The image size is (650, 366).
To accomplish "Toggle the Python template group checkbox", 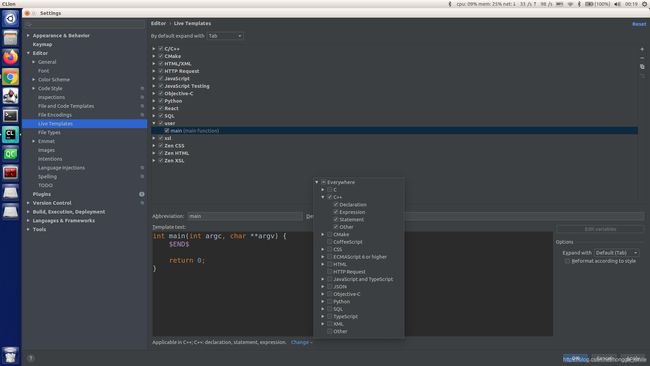I will (161, 101).
